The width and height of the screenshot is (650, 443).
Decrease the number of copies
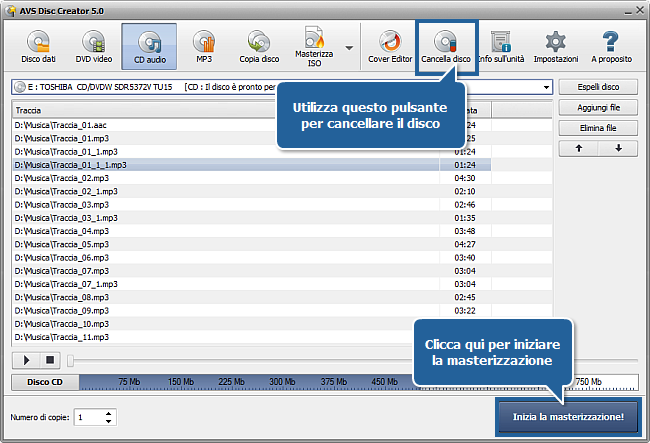109,421
